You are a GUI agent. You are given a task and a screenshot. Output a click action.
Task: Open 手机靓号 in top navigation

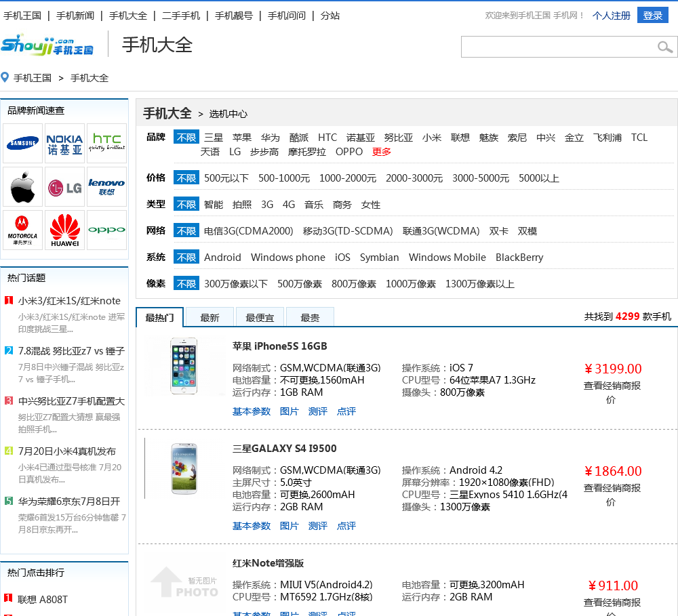click(234, 16)
